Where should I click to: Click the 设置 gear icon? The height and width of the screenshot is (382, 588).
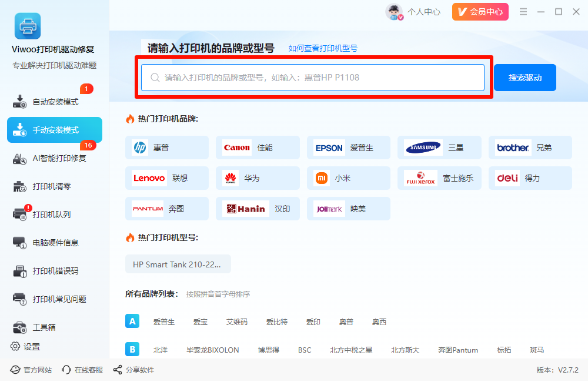[15, 346]
